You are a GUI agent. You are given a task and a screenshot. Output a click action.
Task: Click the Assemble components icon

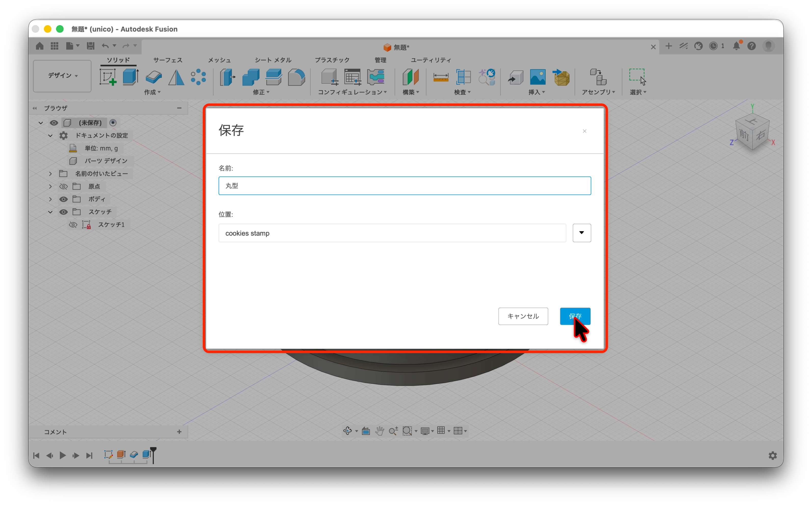(x=598, y=77)
